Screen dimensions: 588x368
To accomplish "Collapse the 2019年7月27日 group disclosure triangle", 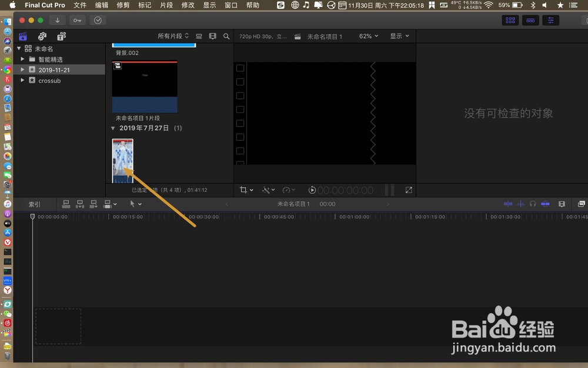I will pyautogui.click(x=113, y=128).
